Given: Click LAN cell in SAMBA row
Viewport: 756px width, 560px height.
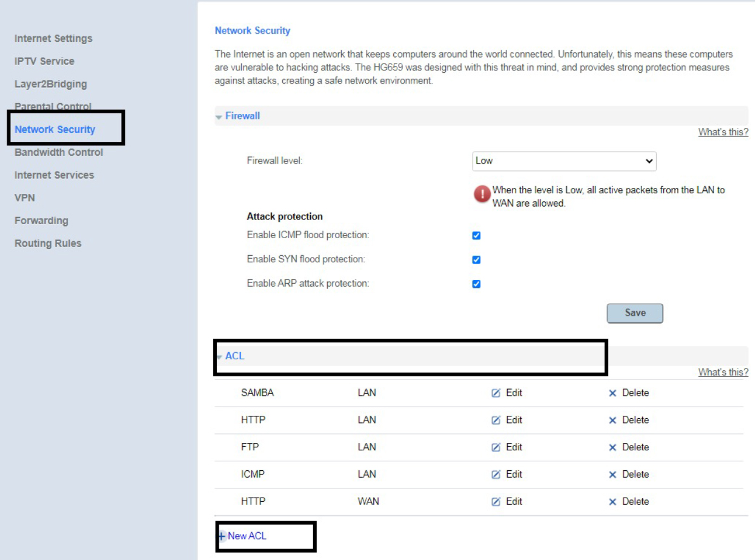Looking at the screenshot, I should tap(367, 393).
